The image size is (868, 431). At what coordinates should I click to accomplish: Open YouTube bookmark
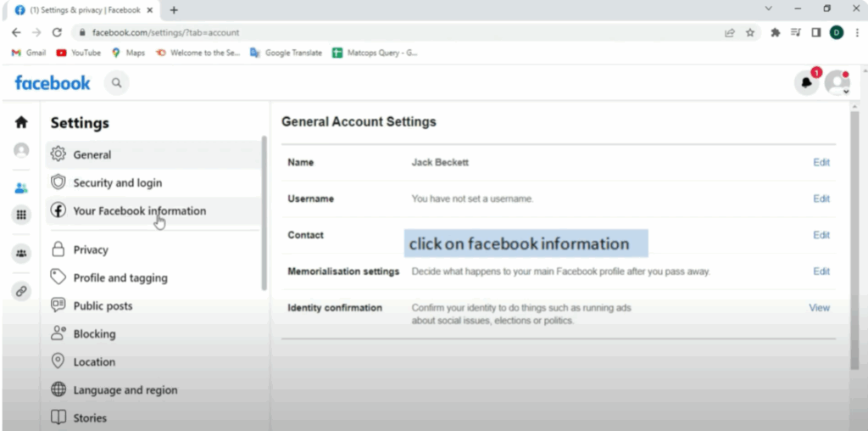click(79, 53)
